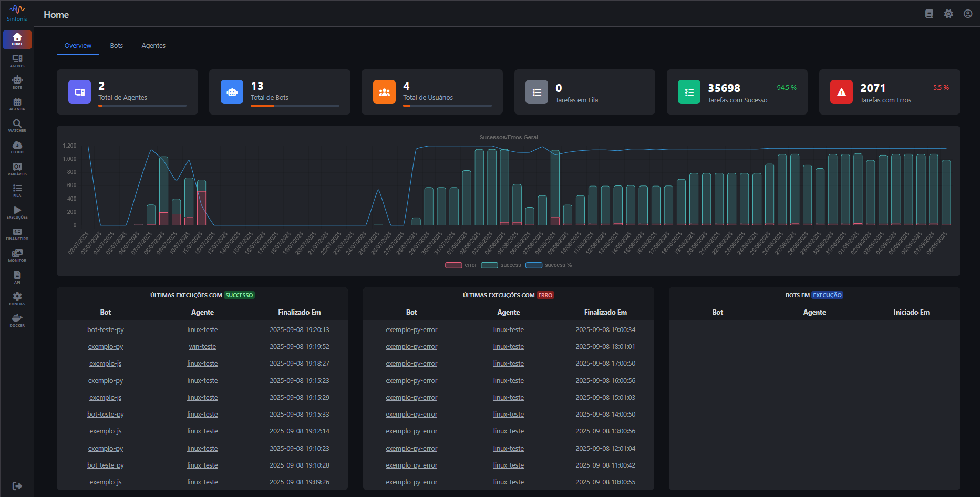Switch to the Agentes tab
Screen dimensions: 980x497
[x=153, y=46]
